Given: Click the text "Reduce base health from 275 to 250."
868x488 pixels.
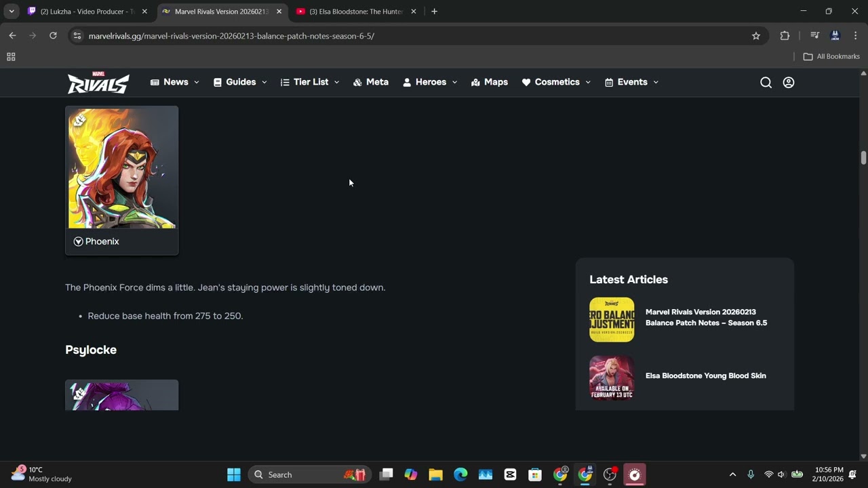Looking at the screenshot, I should tap(165, 316).
